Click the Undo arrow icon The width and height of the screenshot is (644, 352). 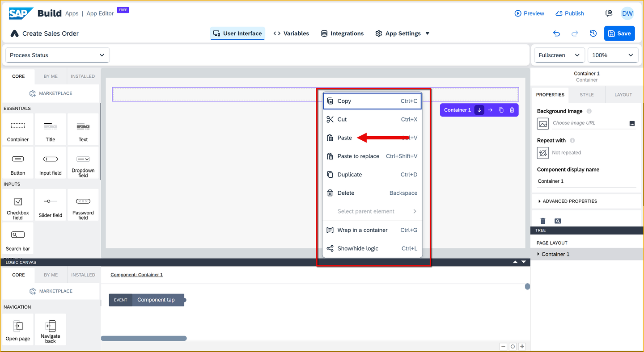[x=556, y=34]
